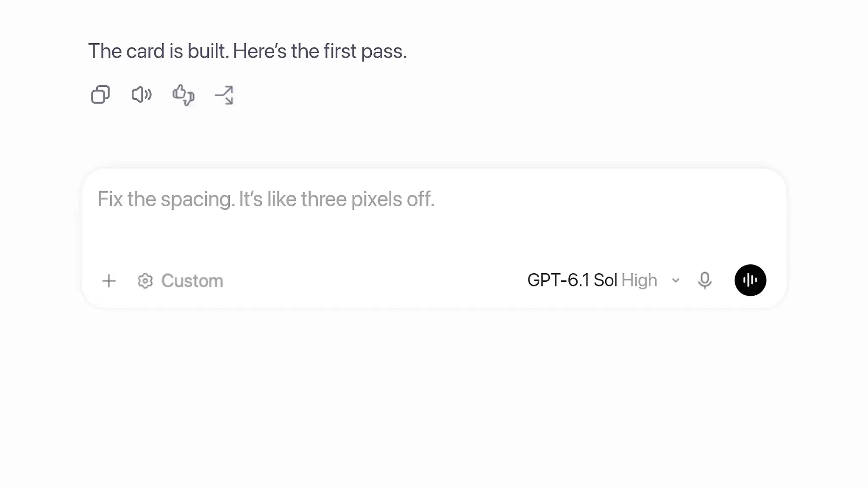
Task: Open the Custom options label
Action: click(x=192, y=281)
